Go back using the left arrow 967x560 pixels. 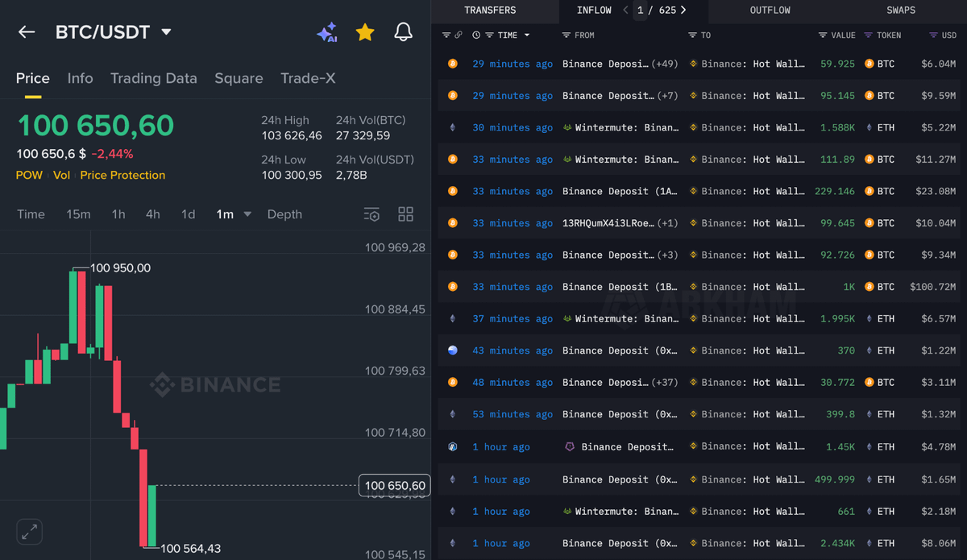27,32
